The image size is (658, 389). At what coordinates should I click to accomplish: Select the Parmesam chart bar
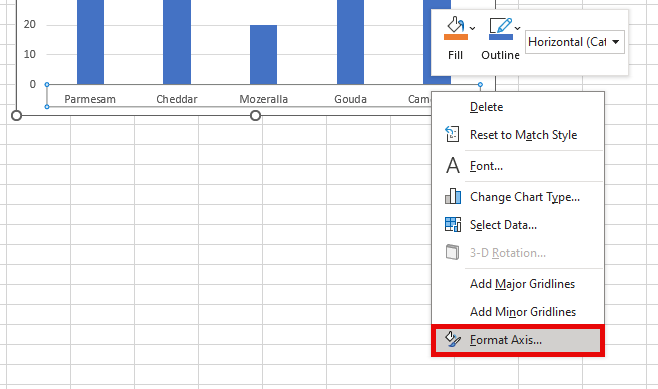coord(90,42)
